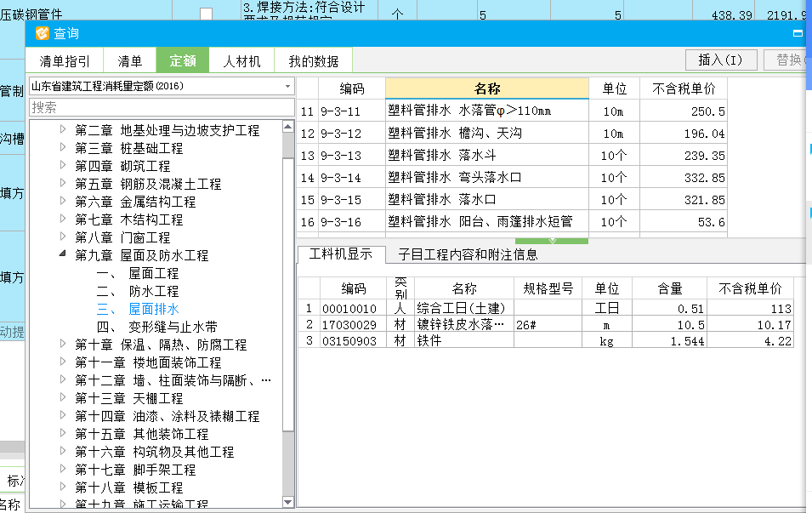Collapse 第九章 屋面及防水工程 node
This screenshot has height=513, width=812.
point(63,254)
